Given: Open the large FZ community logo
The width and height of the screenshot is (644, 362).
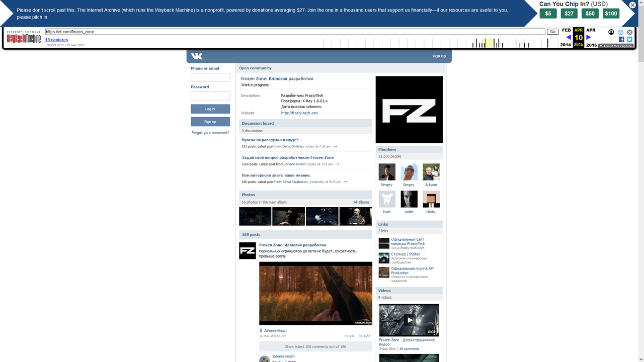Looking at the screenshot, I should (x=409, y=110).
